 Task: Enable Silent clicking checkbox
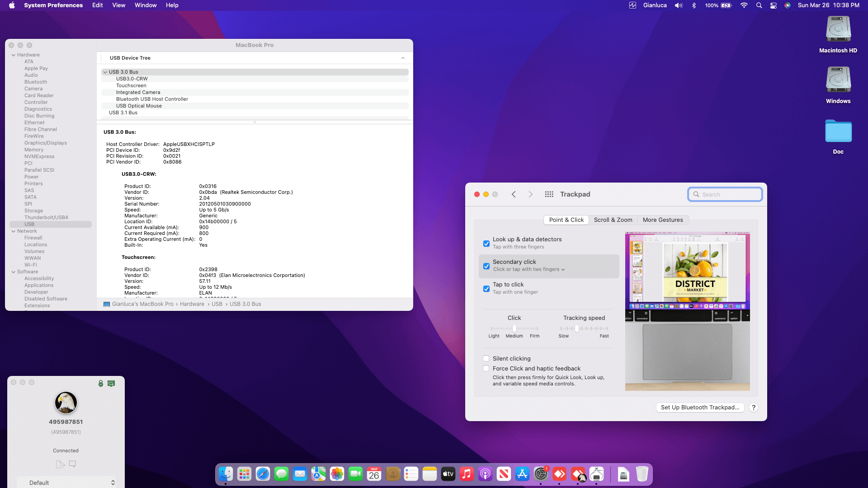coord(486,359)
